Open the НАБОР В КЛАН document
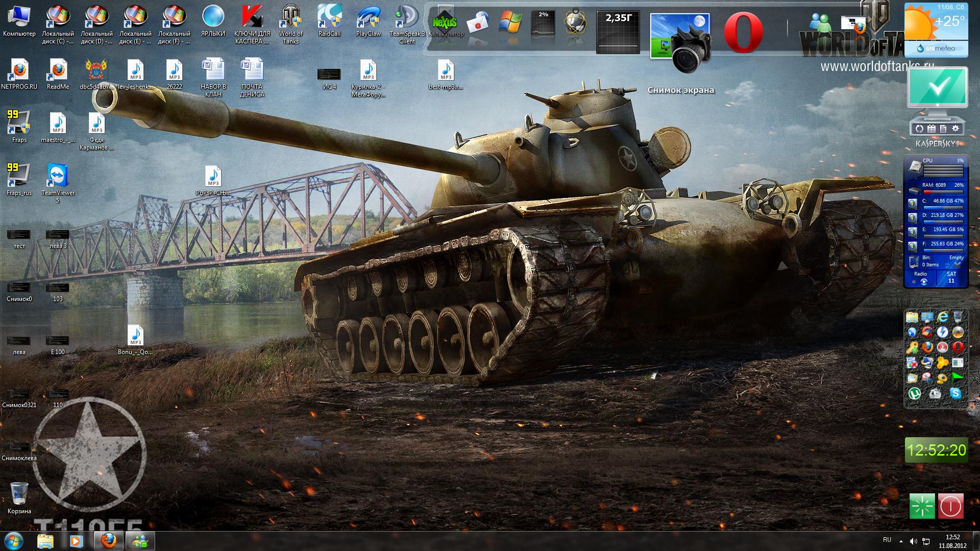This screenshot has height=551, width=980. pos(213,78)
